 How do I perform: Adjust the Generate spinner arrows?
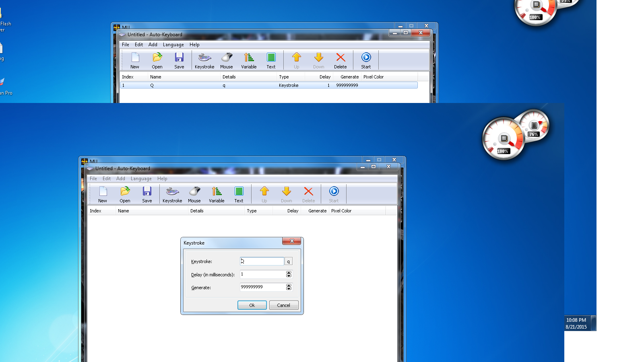coord(289,287)
